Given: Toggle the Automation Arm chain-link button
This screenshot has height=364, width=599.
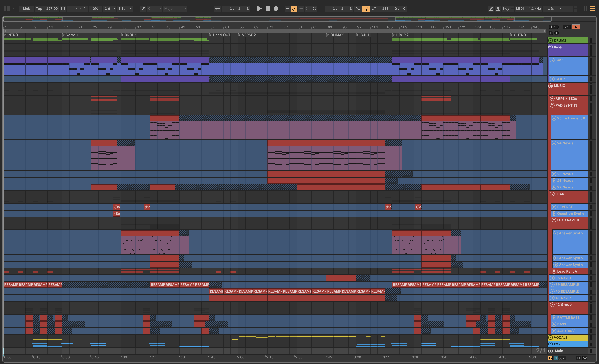Looking at the screenshot, I should pyautogui.click(x=294, y=9).
